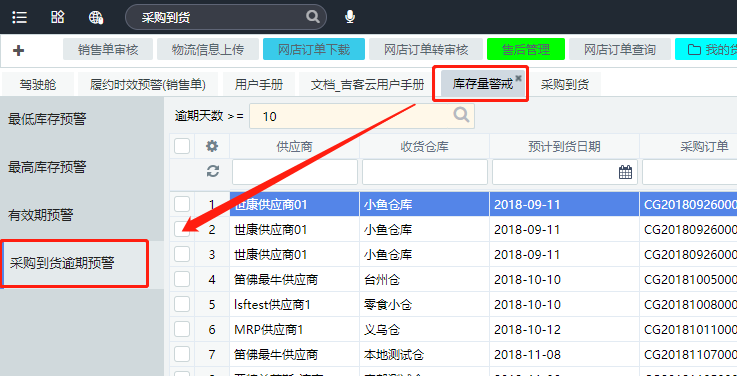Viewport: 737px width, 376px height.
Task: Click the 采购订单 column header
Action: (688, 147)
